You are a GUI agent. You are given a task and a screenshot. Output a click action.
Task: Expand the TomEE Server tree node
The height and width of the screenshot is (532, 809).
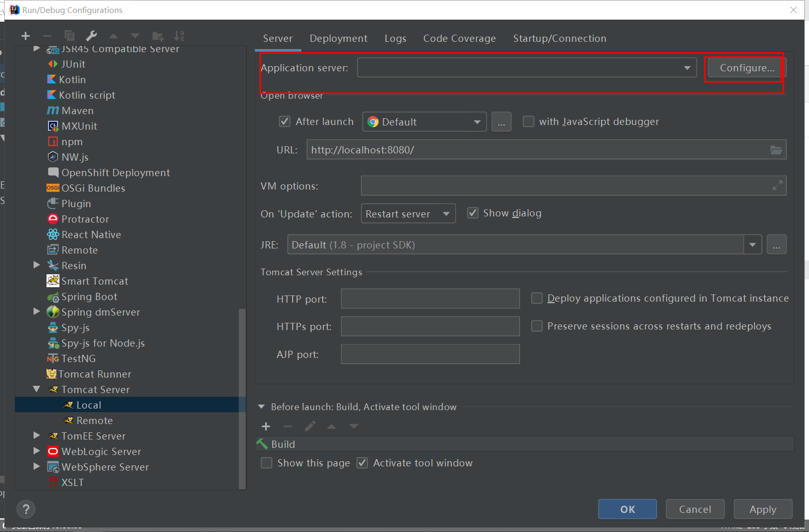[36, 435]
